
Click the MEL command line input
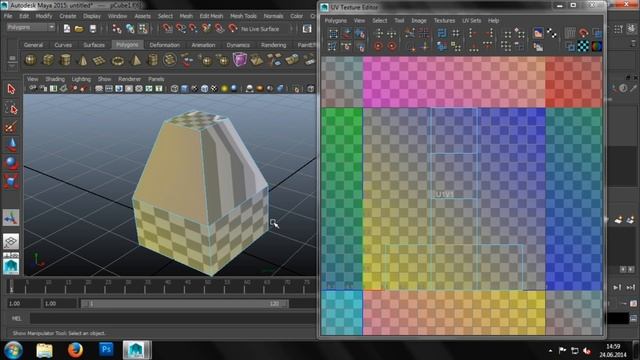click(x=173, y=319)
